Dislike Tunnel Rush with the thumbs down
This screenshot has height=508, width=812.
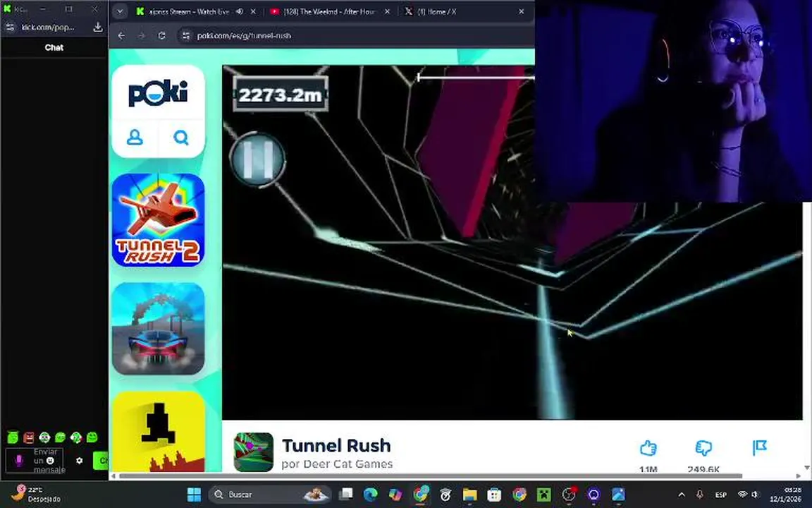[703, 448]
